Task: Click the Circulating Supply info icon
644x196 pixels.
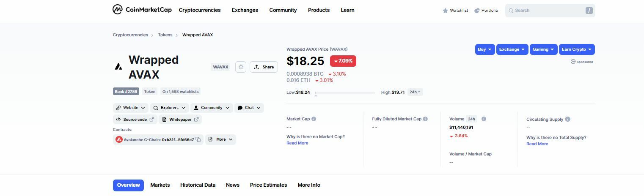Action: 568,120
